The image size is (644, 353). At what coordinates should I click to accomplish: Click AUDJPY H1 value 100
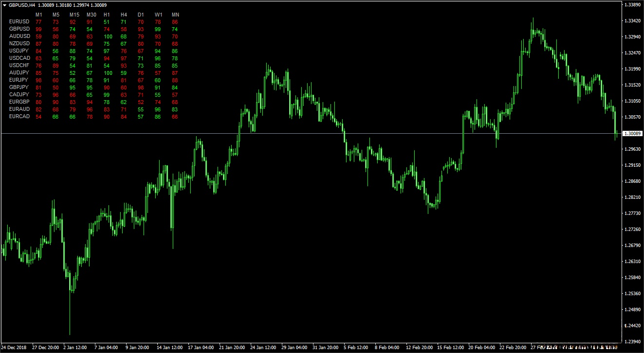tap(108, 73)
